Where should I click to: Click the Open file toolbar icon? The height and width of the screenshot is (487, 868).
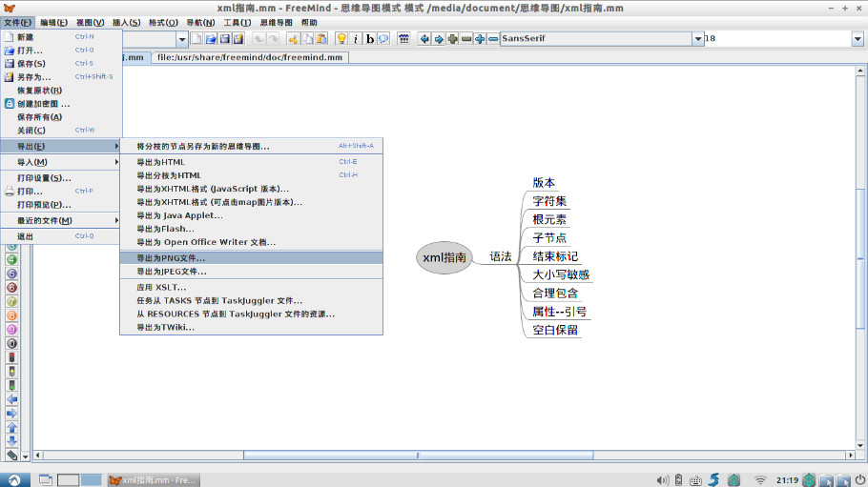(x=211, y=38)
